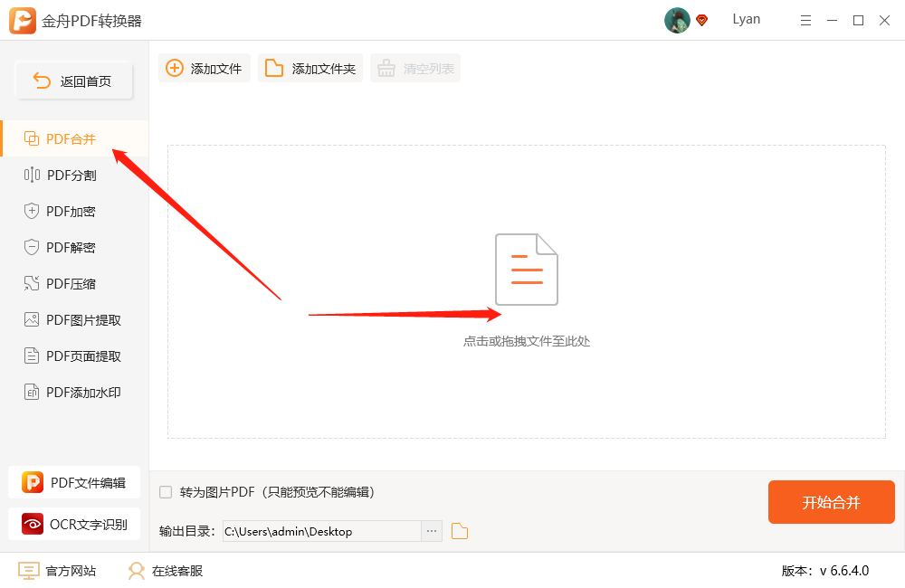Open 官方网站 official website link
The width and height of the screenshot is (905, 588).
56,571
